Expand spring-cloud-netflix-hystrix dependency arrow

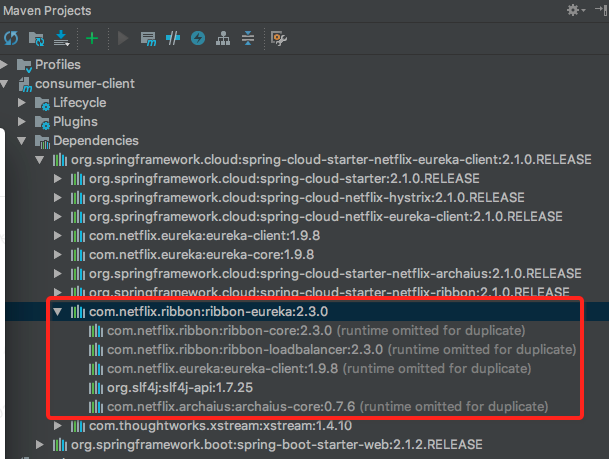(58, 198)
